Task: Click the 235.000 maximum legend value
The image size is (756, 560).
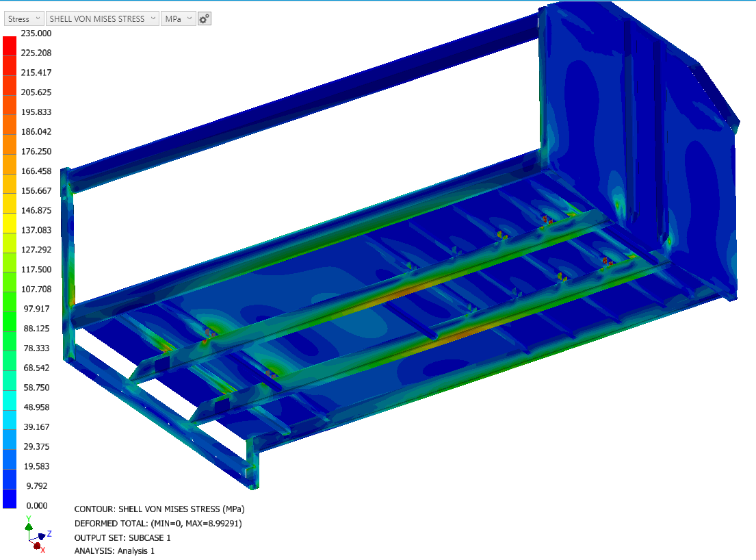Action: point(36,33)
